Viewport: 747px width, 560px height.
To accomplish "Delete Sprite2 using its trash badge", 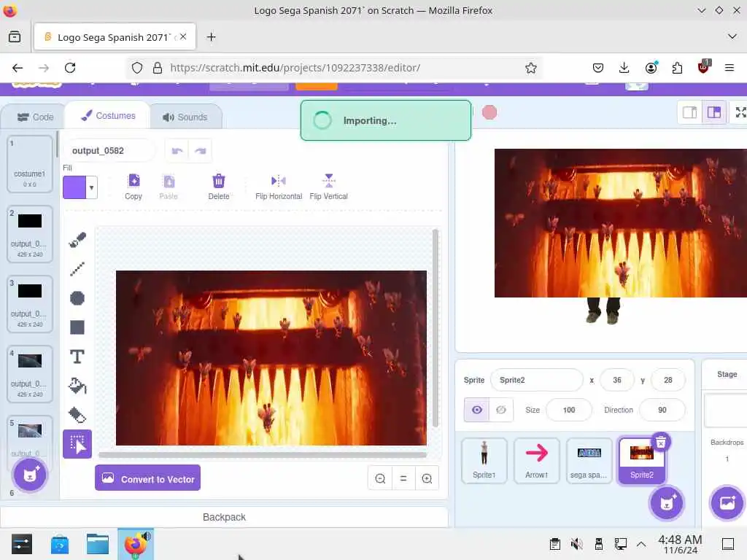I will point(661,443).
